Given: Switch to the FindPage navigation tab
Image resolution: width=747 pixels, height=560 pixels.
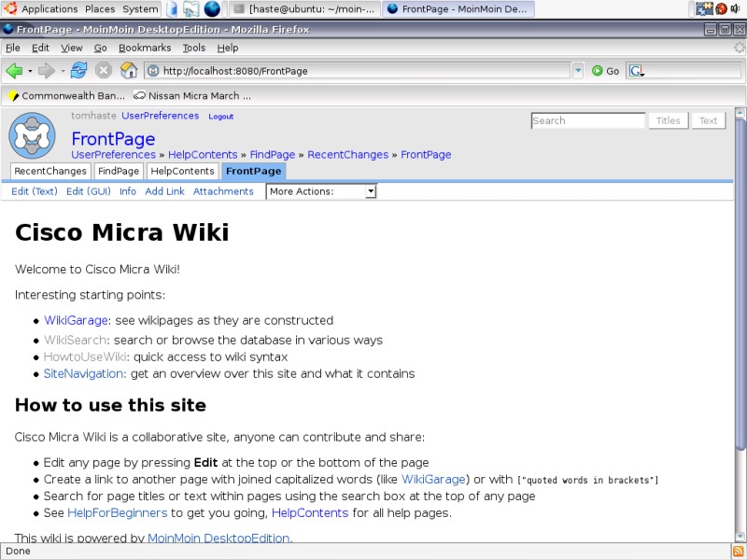Looking at the screenshot, I should pyautogui.click(x=119, y=171).
